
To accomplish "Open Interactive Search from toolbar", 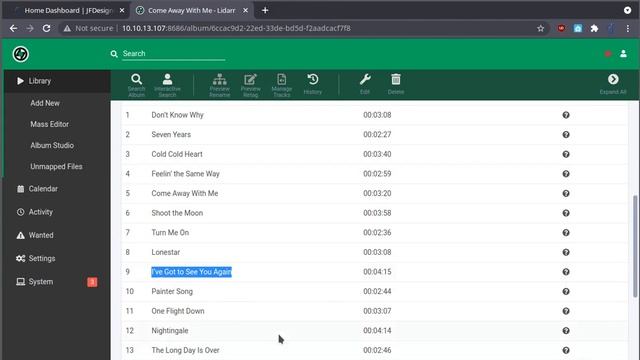I will click(167, 85).
